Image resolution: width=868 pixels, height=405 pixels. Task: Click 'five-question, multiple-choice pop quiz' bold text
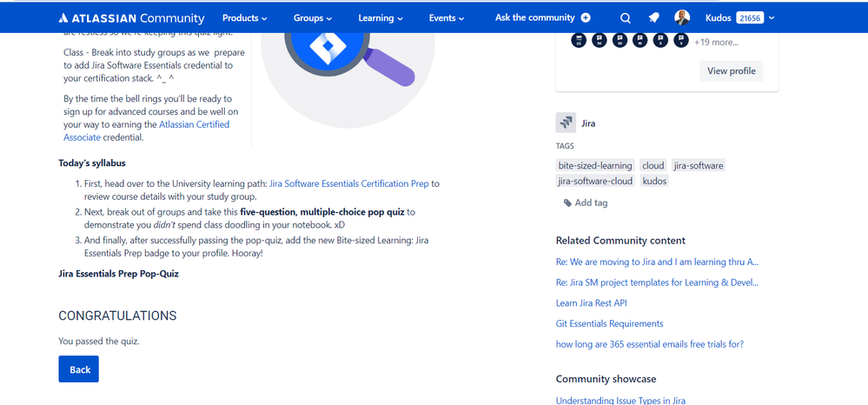pyautogui.click(x=322, y=212)
